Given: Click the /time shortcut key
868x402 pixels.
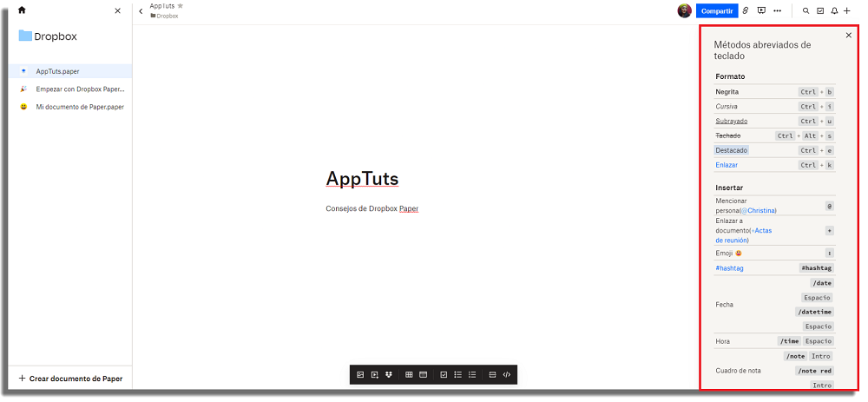Looking at the screenshot, I should (x=789, y=341).
